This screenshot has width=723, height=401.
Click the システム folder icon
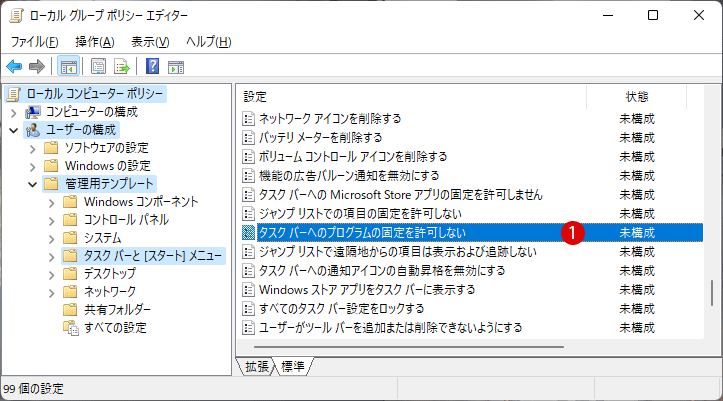pos(70,238)
